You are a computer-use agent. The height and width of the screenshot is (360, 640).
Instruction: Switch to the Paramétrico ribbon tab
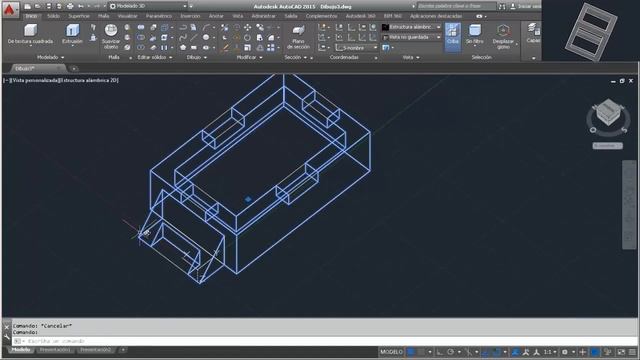(x=159, y=16)
